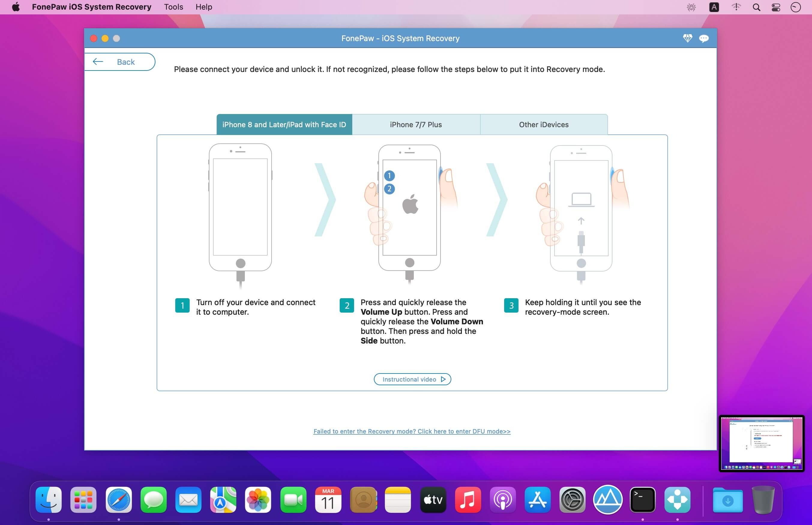Open Podcasts from the Dock

coord(503,500)
